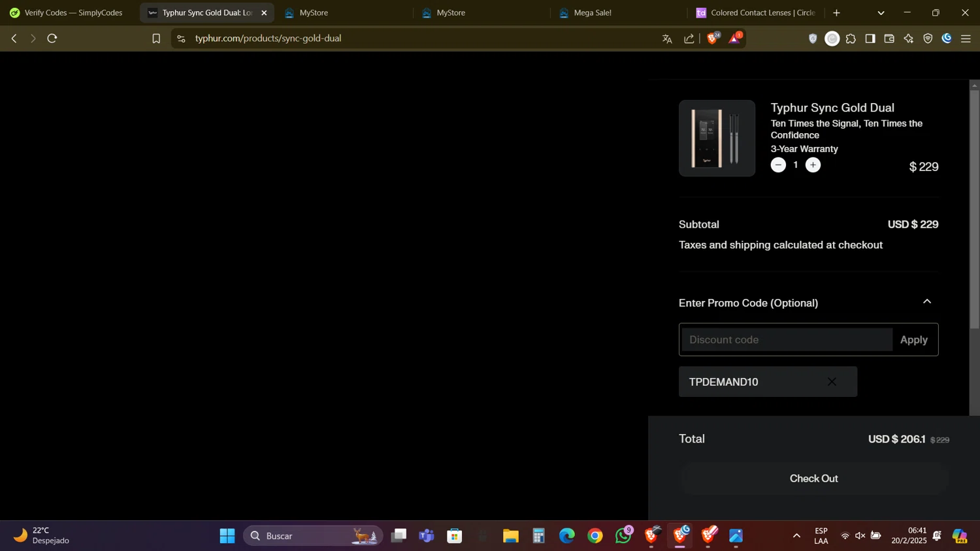
Task: Click the taskbar Buscar search box
Action: (313, 536)
